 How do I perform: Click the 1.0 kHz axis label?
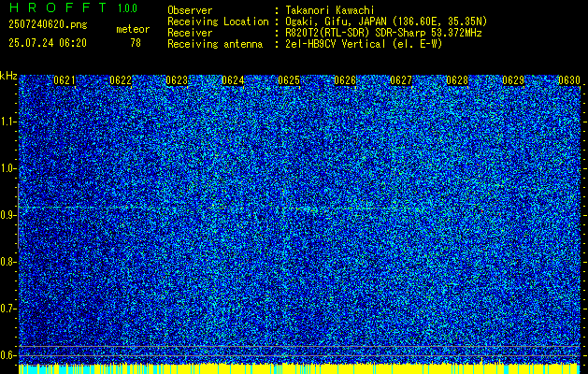(7, 168)
